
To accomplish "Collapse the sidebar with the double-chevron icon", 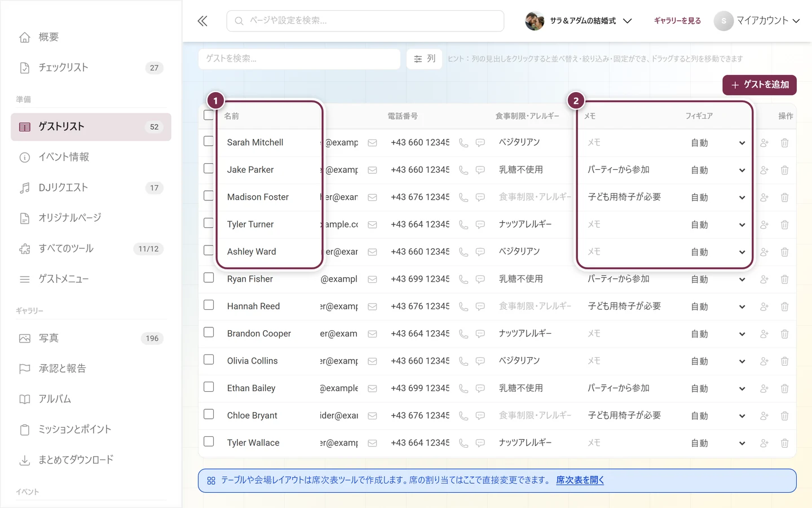I will [x=202, y=21].
